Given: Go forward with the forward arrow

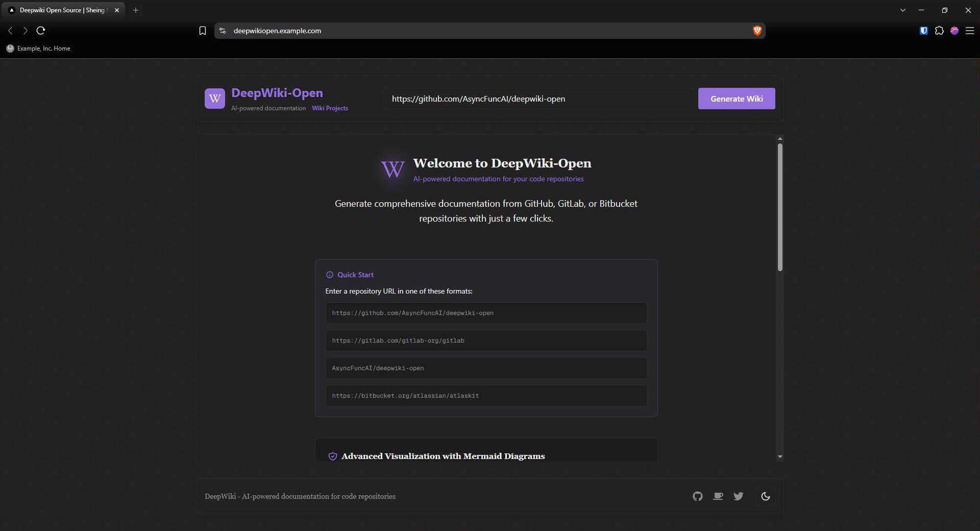Looking at the screenshot, I should click(25, 31).
